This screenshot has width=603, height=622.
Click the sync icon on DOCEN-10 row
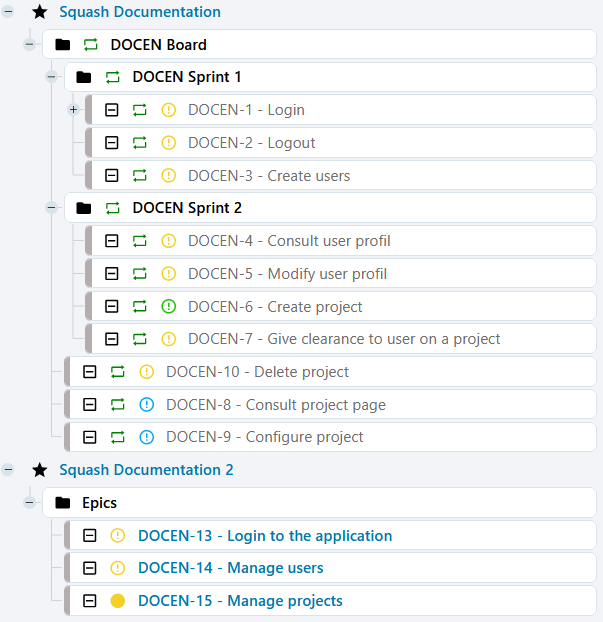coord(118,372)
